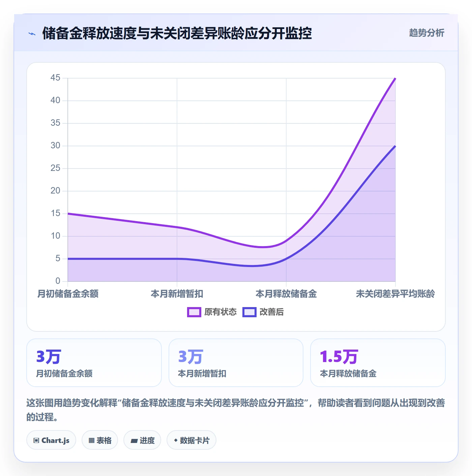
Task: Click the purple 原有状态 legend swatch
Action: pyautogui.click(x=194, y=312)
